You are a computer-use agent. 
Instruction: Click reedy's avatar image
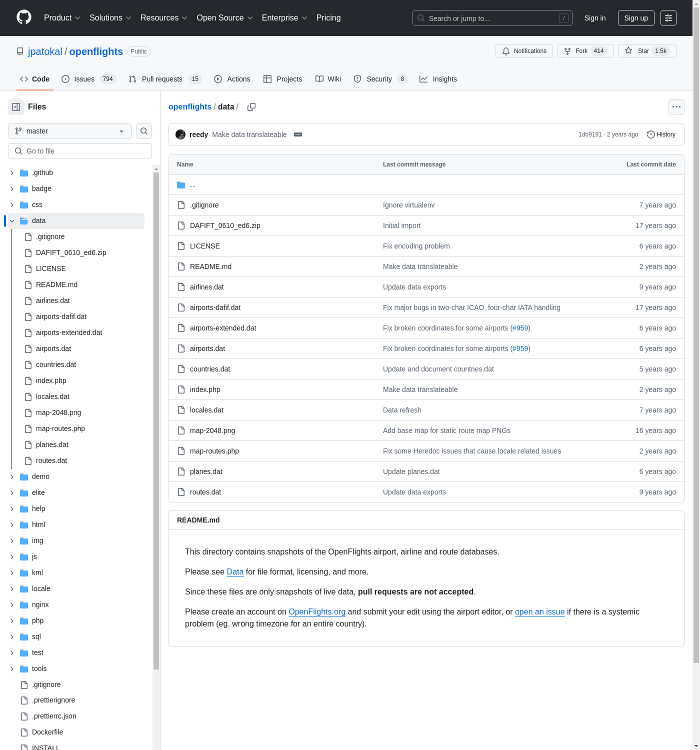180,134
